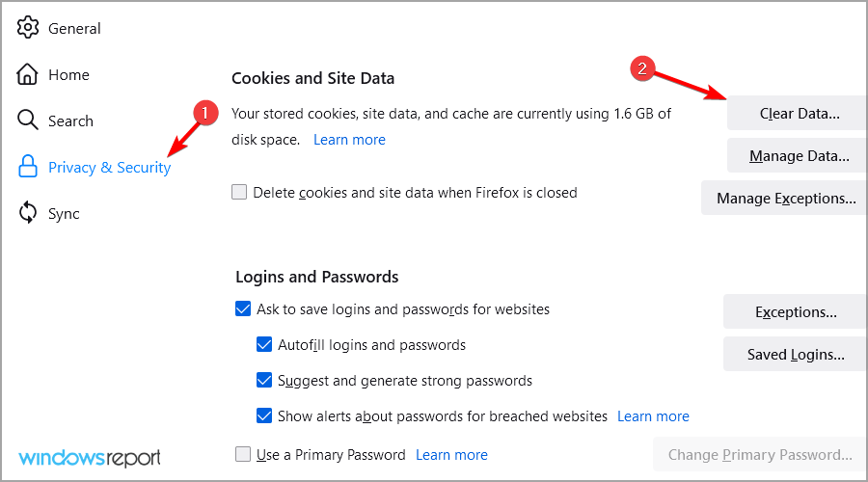Open the Privacy & Security settings tab
868x482 pixels.
[x=109, y=168]
